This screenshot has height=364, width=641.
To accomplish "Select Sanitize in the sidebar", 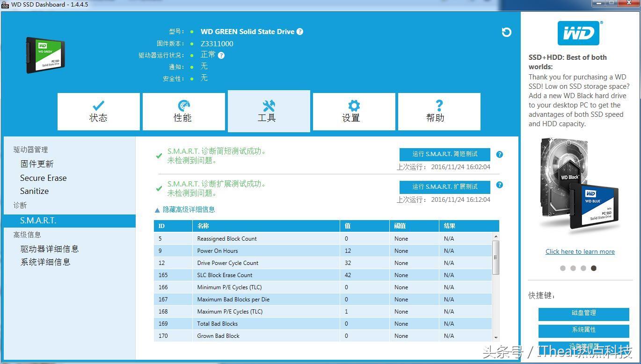I will coord(34,191).
